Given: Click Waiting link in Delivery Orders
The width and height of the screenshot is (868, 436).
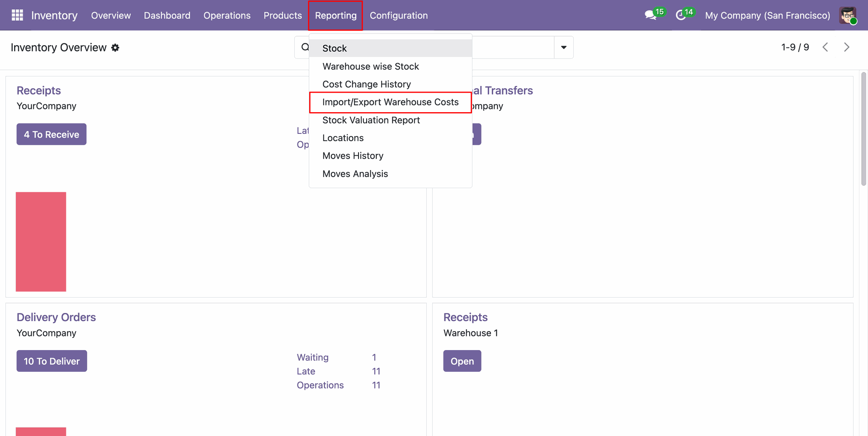Looking at the screenshot, I should pos(313,357).
